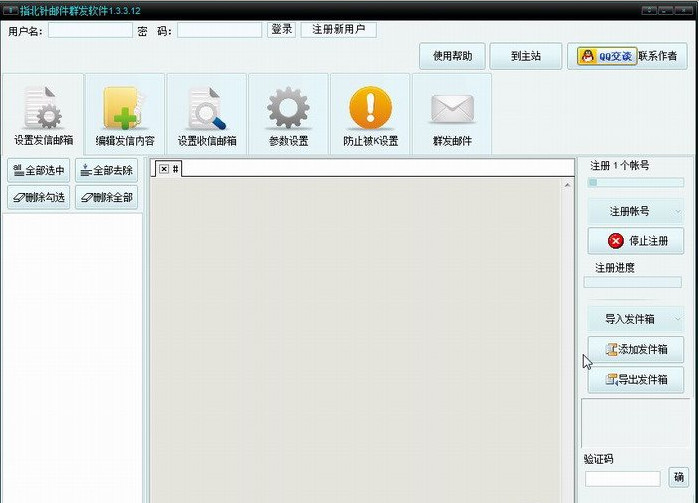Click the application icon in the title bar
The image size is (699, 503).
[10, 10]
